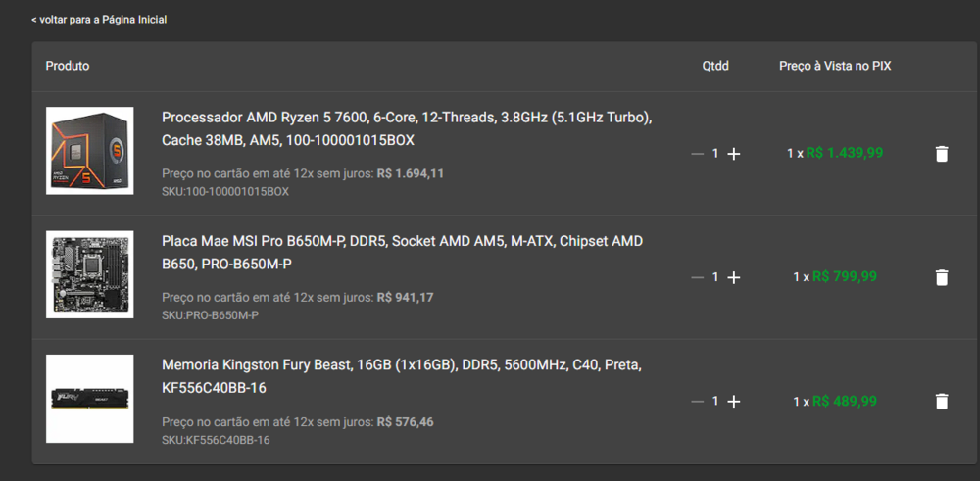The image size is (980, 481).
Task: Open the MSI motherboard product image
Action: [89, 274]
